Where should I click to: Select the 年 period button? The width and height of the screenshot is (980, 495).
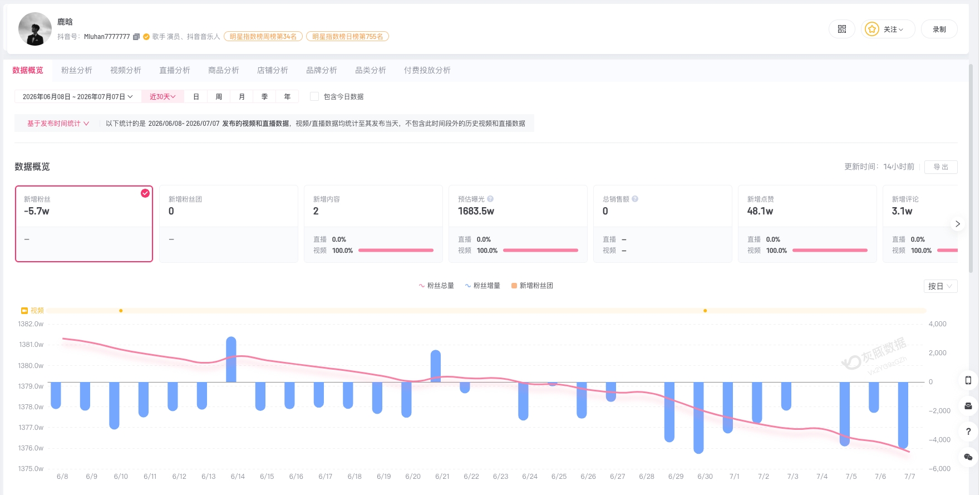click(x=287, y=97)
